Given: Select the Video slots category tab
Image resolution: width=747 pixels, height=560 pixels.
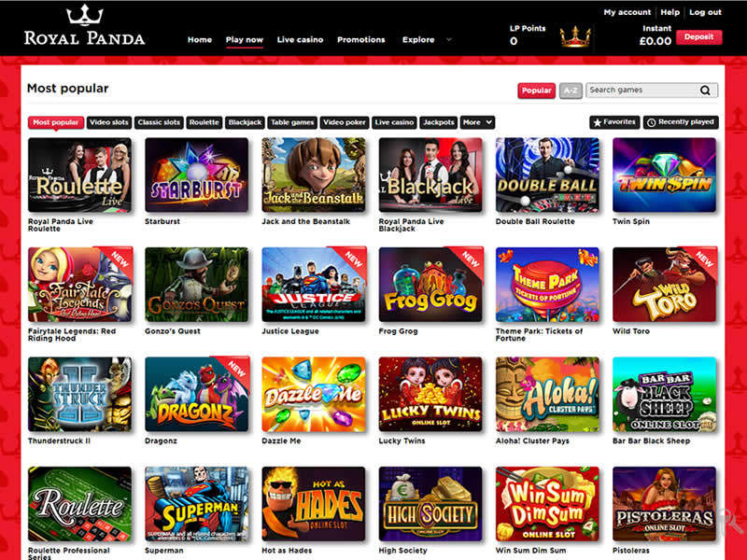Looking at the screenshot, I should coord(109,122).
